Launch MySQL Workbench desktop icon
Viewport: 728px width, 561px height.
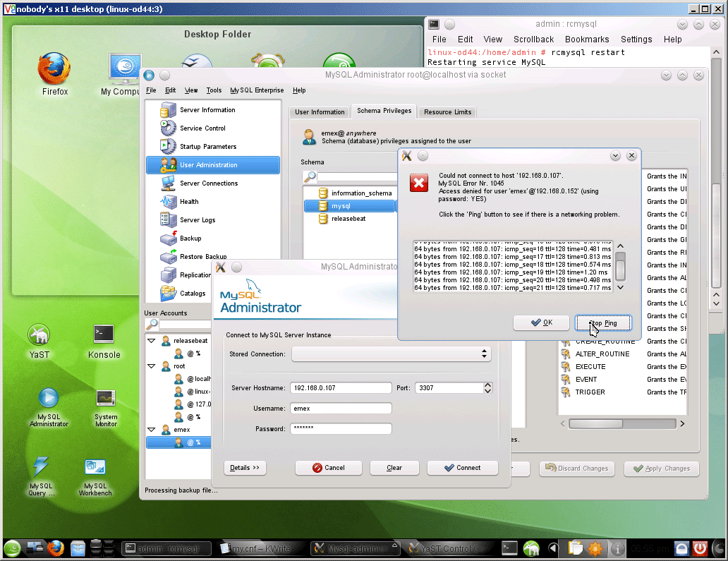[x=95, y=476]
